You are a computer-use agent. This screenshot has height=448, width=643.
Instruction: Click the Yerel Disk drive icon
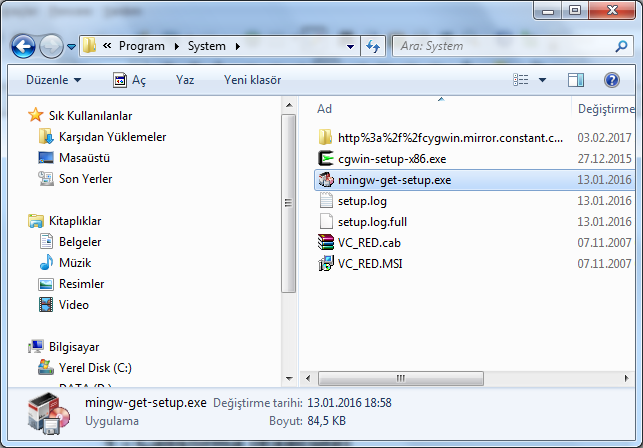pos(46,367)
